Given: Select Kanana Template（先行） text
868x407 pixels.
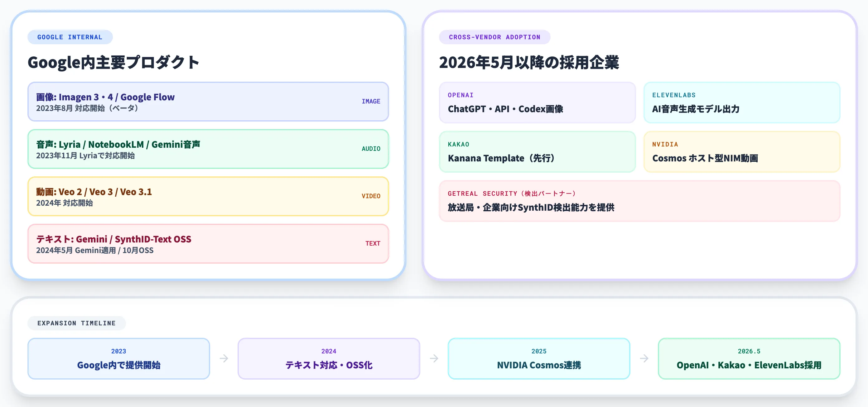Looking at the screenshot, I should tap(501, 158).
